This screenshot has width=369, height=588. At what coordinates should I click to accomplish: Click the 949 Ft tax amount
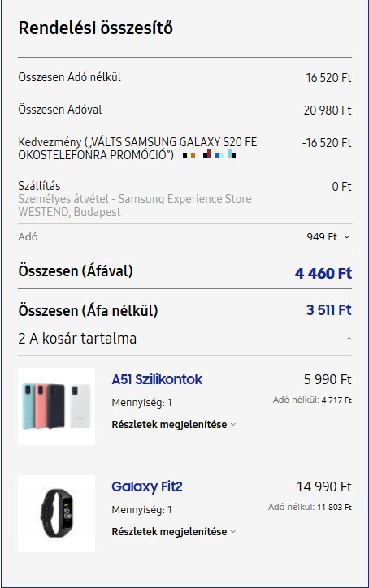pyautogui.click(x=322, y=237)
